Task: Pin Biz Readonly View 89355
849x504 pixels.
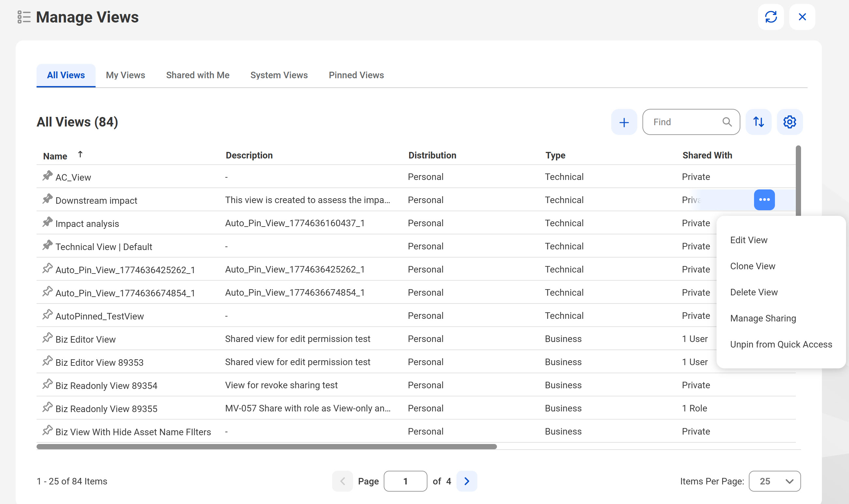Action: point(47,407)
